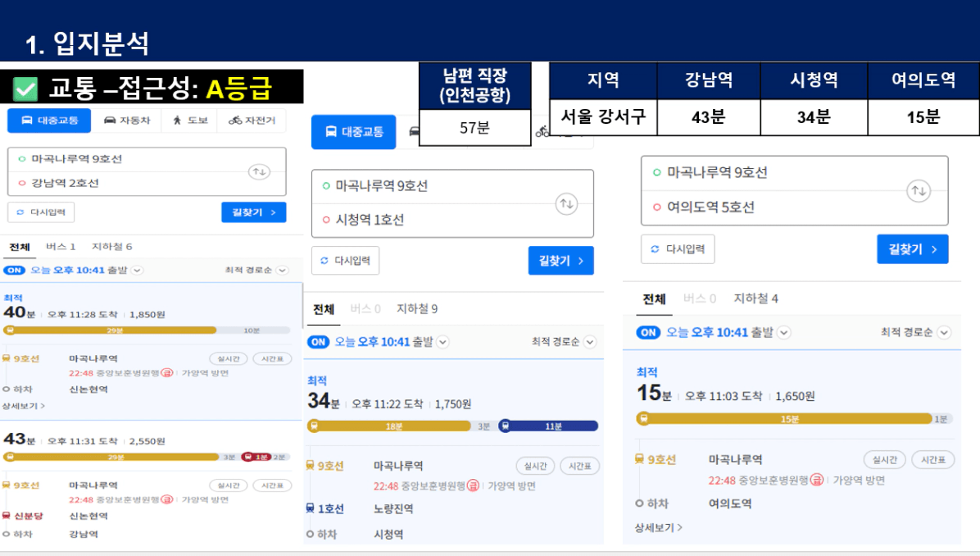Click 1,650원 fare in Yeouido panel
980x556 pixels.
(x=795, y=396)
